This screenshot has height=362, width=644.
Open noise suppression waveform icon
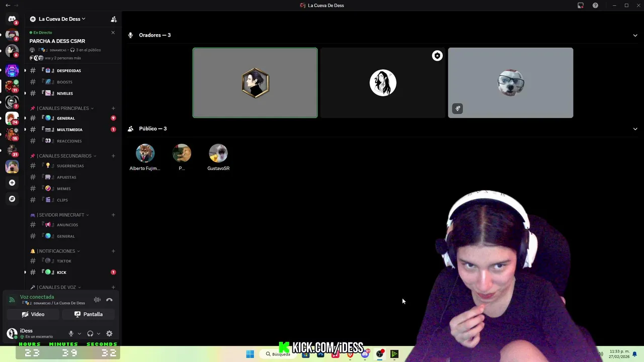coord(97,300)
